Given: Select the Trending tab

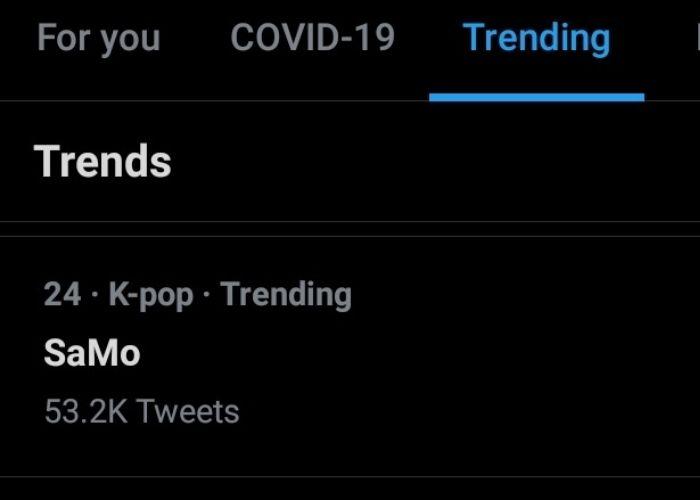Looking at the screenshot, I should (x=536, y=38).
